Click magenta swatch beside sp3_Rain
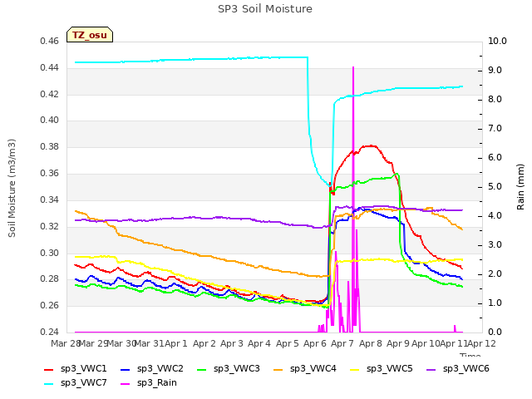Screen dimensions: 532x399 click(126, 384)
